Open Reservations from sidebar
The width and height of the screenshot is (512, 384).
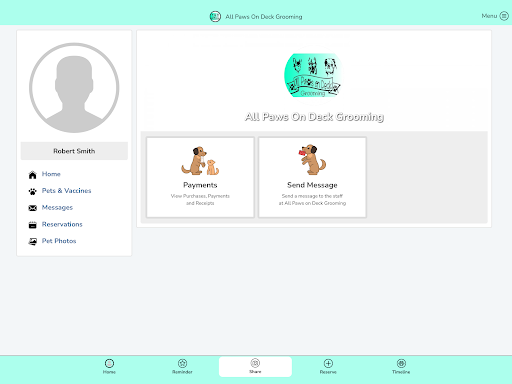[x=62, y=224]
